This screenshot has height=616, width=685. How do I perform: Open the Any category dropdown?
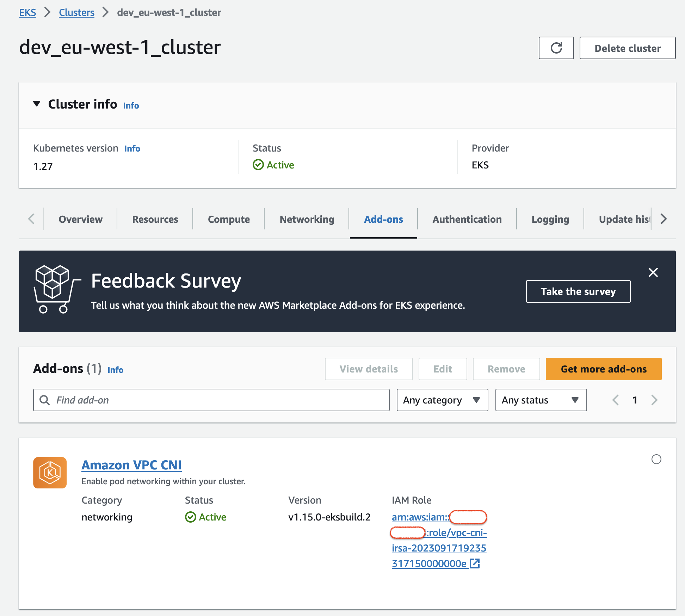(x=442, y=400)
